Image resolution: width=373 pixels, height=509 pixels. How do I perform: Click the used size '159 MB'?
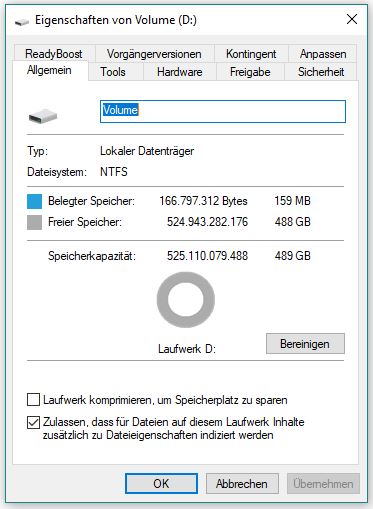click(x=293, y=201)
